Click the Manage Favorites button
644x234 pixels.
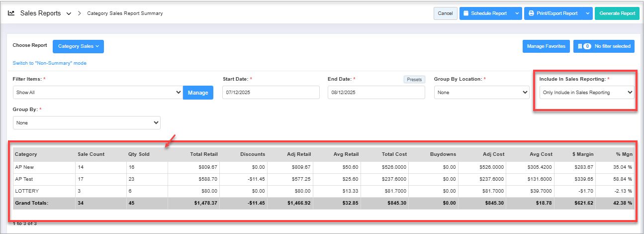pyautogui.click(x=546, y=46)
